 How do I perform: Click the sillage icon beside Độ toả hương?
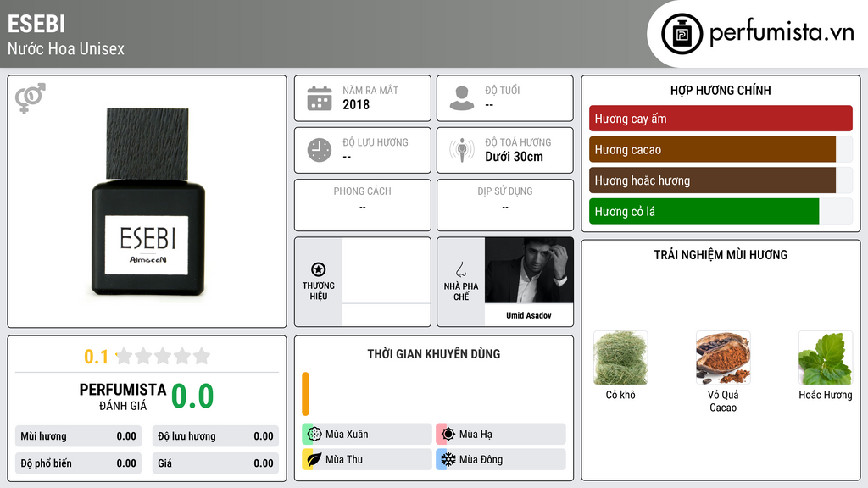tap(462, 150)
